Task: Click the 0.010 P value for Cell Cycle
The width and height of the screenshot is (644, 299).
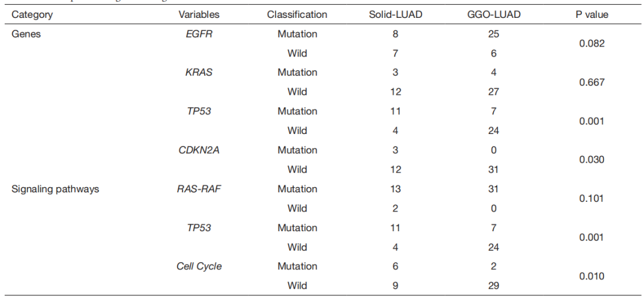Action: click(592, 276)
